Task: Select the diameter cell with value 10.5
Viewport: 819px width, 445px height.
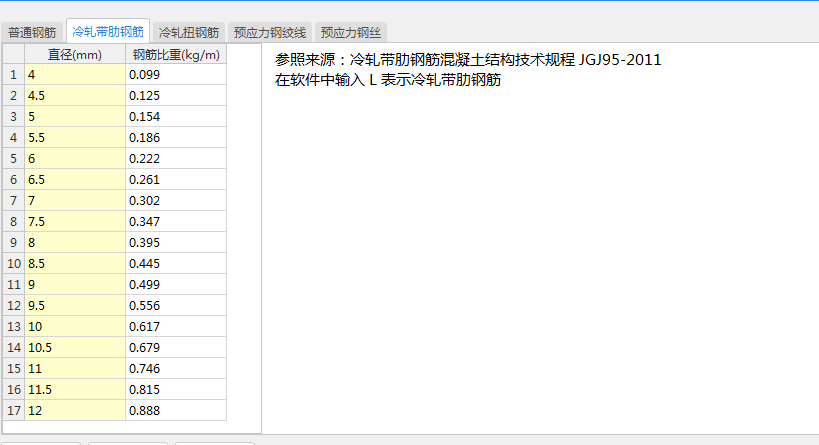Action: point(75,348)
